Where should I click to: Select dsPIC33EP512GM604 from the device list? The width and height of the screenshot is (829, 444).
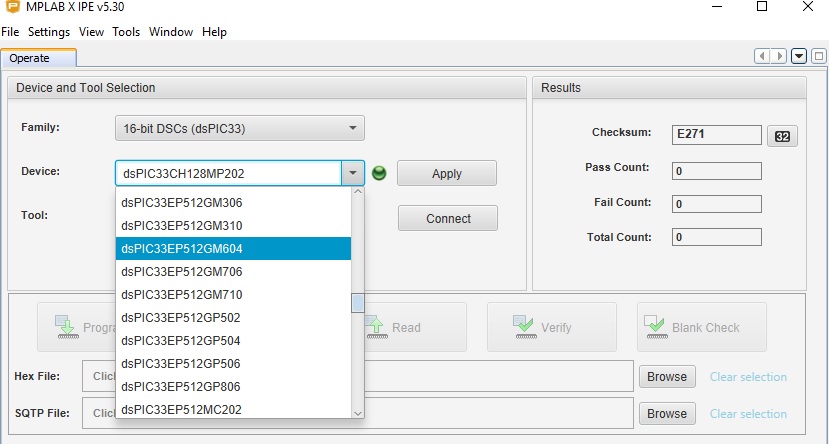click(x=233, y=248)
